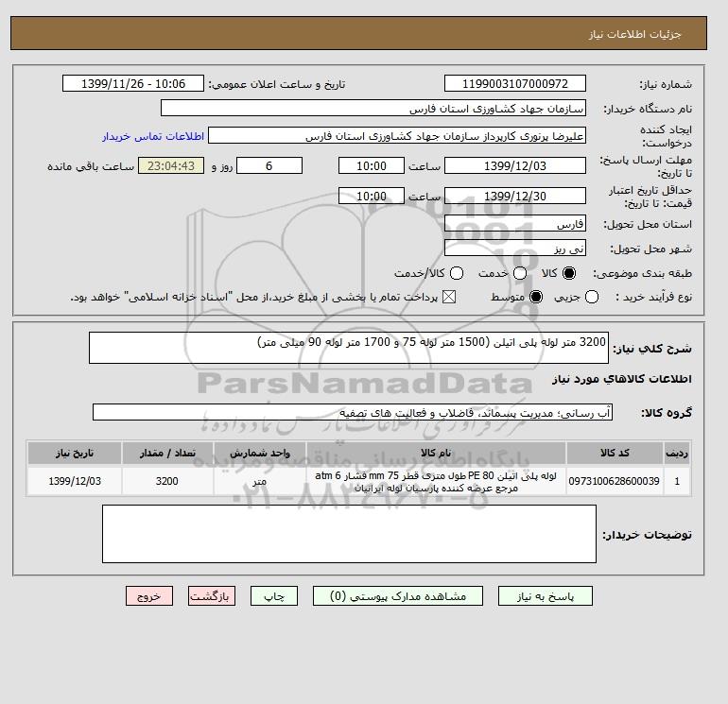This screenshot has width=728, height=704.
Task: Select the کالا/خدمت radio button
Action: 457,273
